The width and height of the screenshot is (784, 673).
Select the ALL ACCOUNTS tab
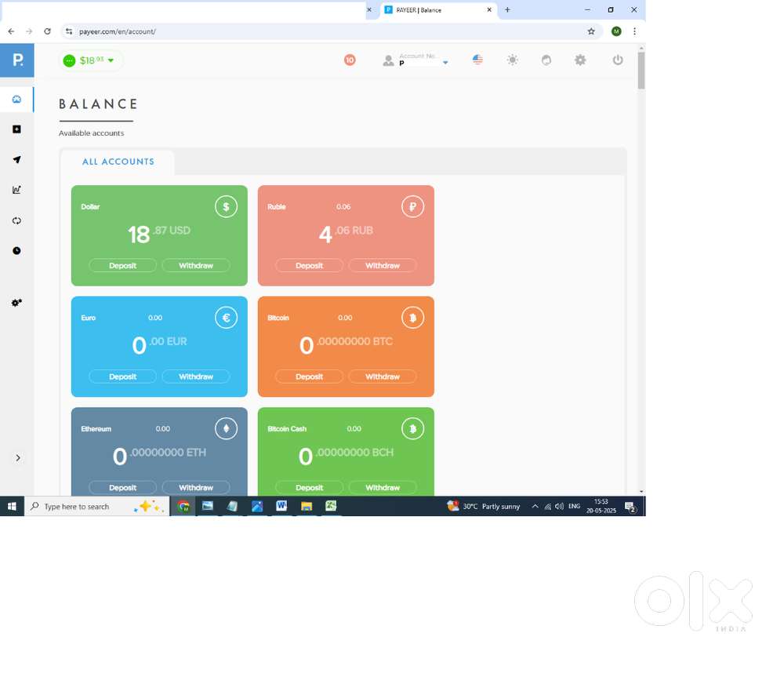pyautogui.click(x=118, y=162)
